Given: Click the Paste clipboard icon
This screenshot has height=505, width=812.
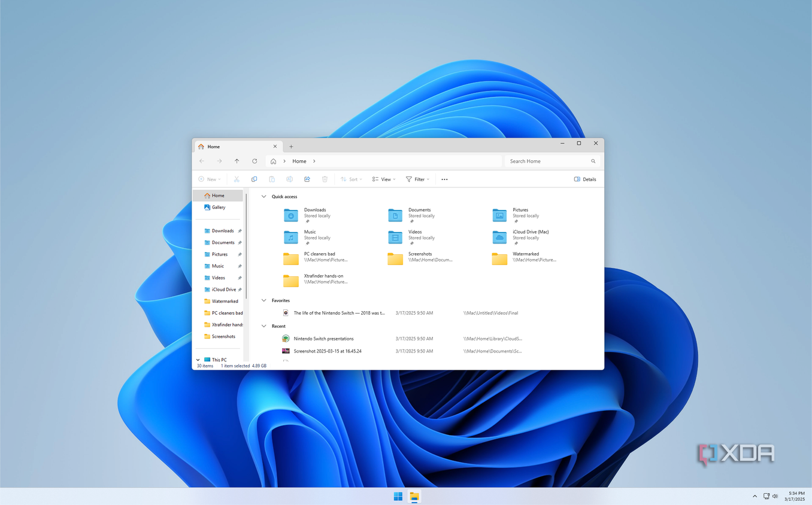Looking at the screenshot, I should tap(272, 179).
